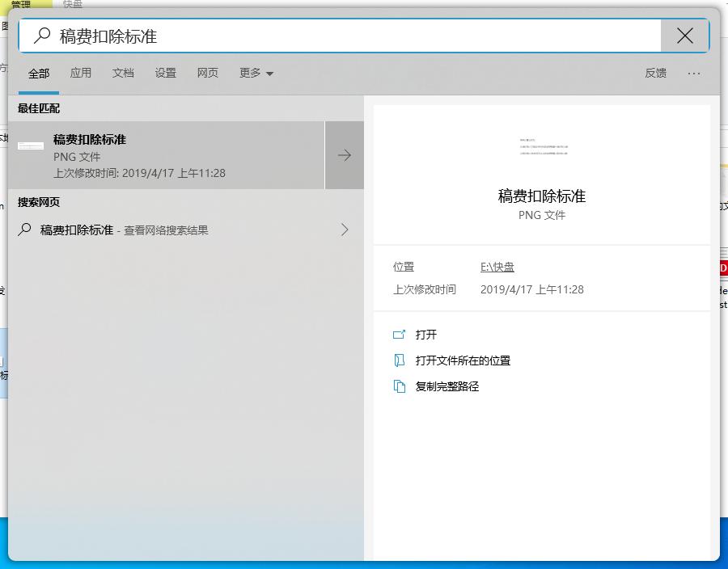Switch to the 设置 search tab
This screenshot has height=569, width=728.
[165, 73]
